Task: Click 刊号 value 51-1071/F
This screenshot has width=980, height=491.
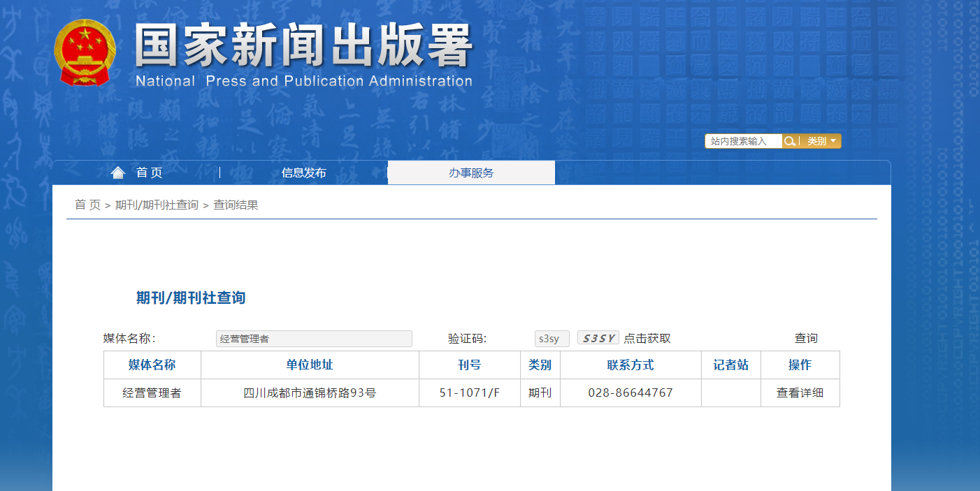Action: (x=470, y=393)
